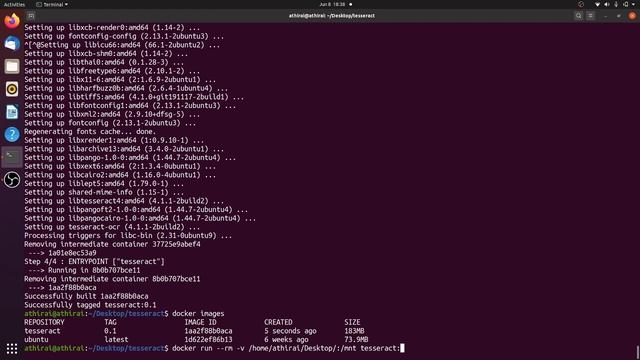Click the circular indicator icon left of network
This screenshot has width=640, height=360.
point(581,4)
